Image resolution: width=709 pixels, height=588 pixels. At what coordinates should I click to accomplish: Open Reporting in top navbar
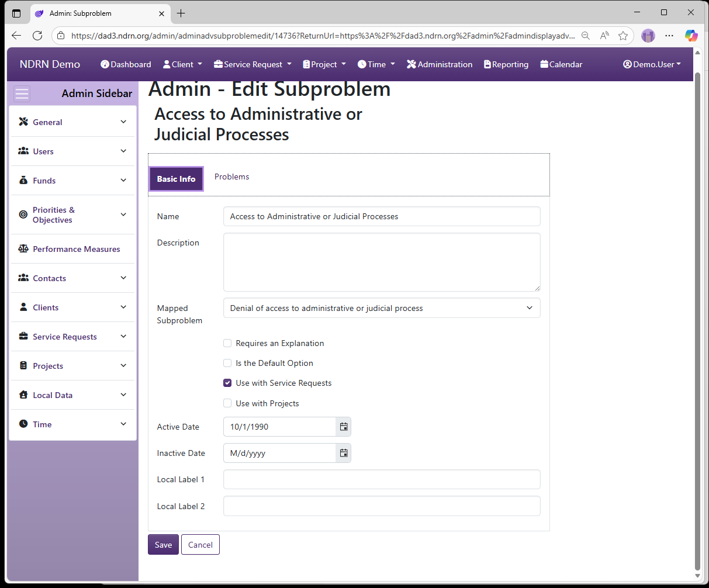(x=506, y=64)
